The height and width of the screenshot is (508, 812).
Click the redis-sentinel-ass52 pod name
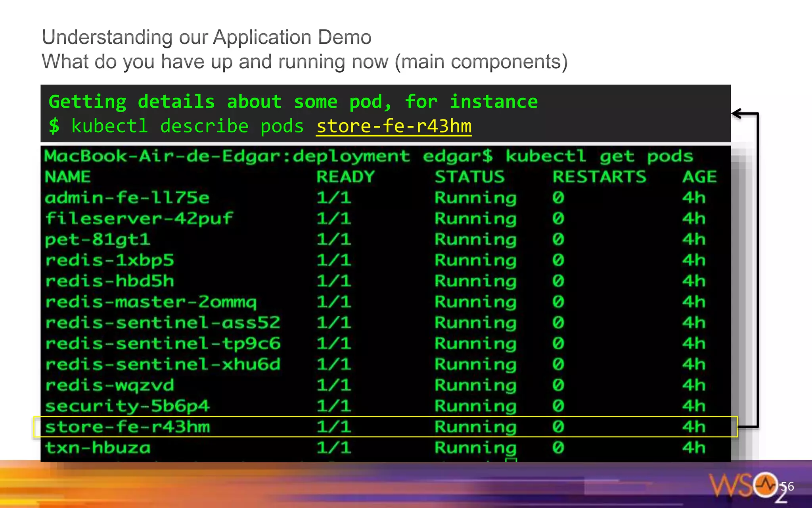click(163, 323)
